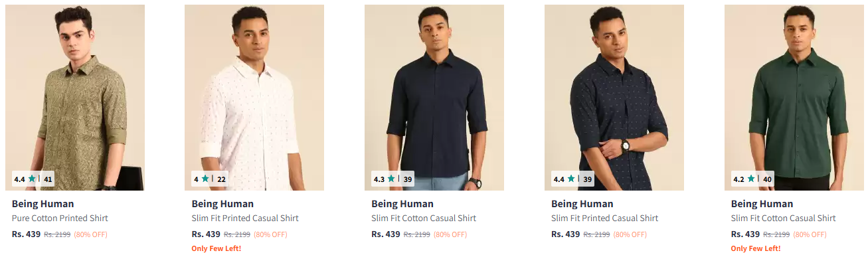Click Slim Fit Cotton Casual Shirt under green shirt
The height and width of the screenshot is (257, 868).
784,218
